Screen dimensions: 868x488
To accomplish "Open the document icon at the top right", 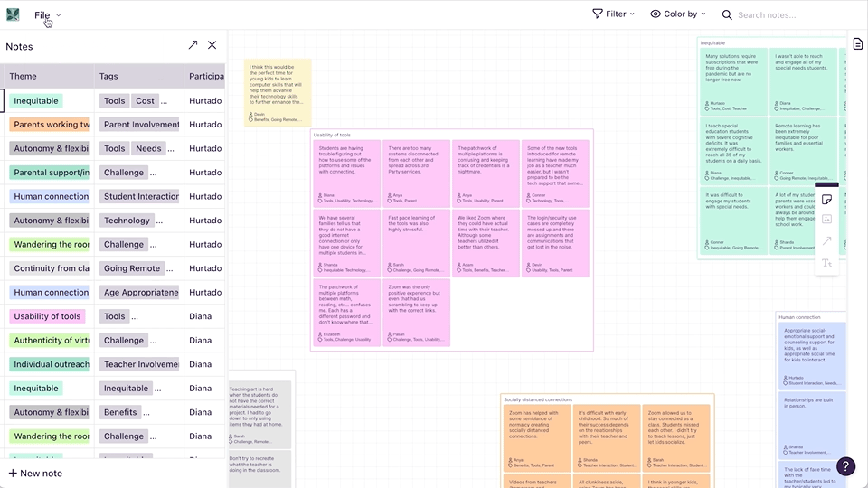I will 857,44.
